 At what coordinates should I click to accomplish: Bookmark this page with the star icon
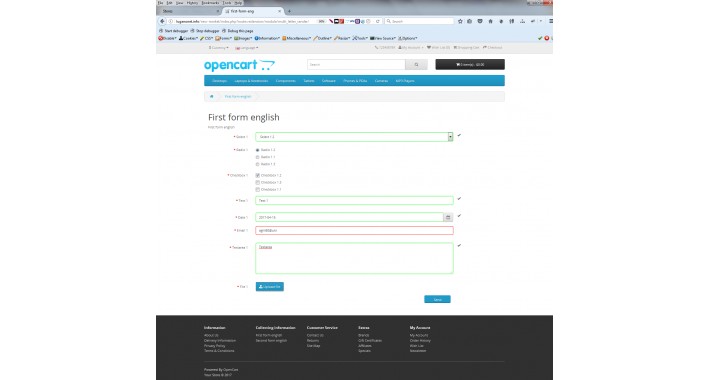(x=460, y=21)
